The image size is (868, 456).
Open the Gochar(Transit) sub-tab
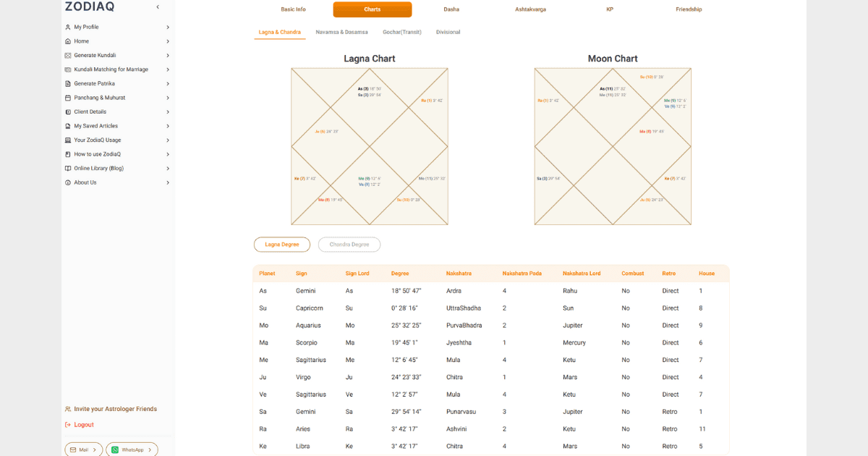coord(402,32)
